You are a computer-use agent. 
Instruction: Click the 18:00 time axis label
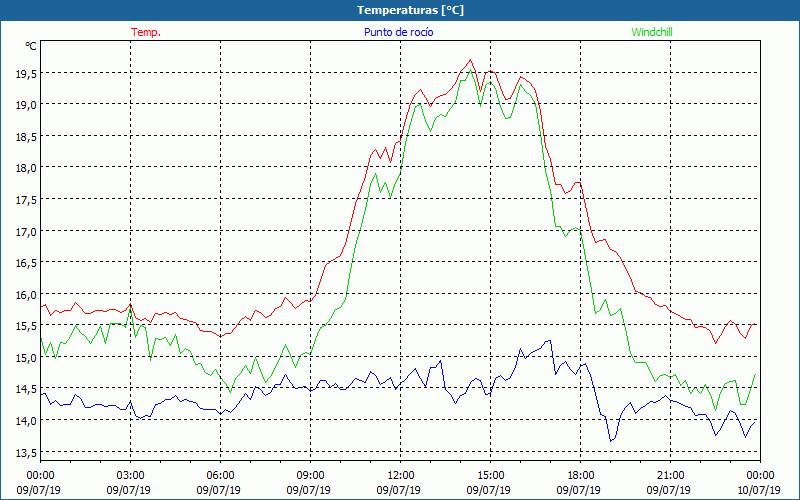(x=581, y=476)
